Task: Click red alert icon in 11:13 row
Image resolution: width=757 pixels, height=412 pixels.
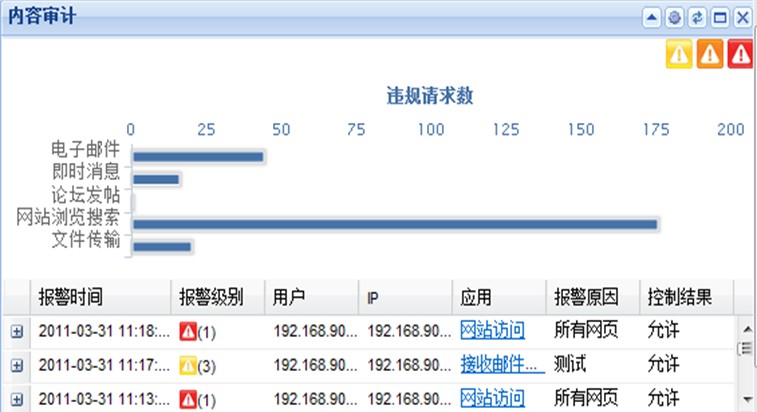Action: [x=188, y=400]
